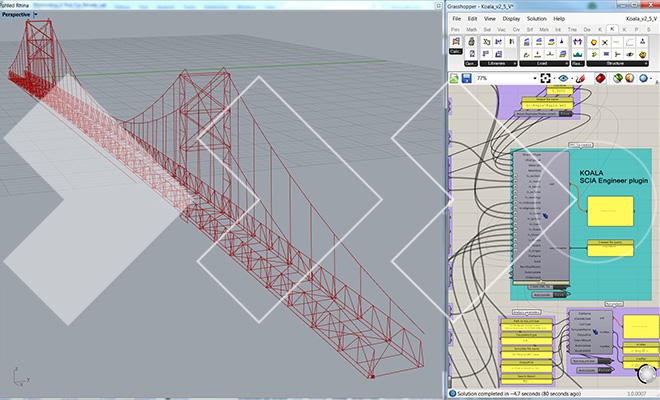Select the Template file name panel

(x=527, y=352)
